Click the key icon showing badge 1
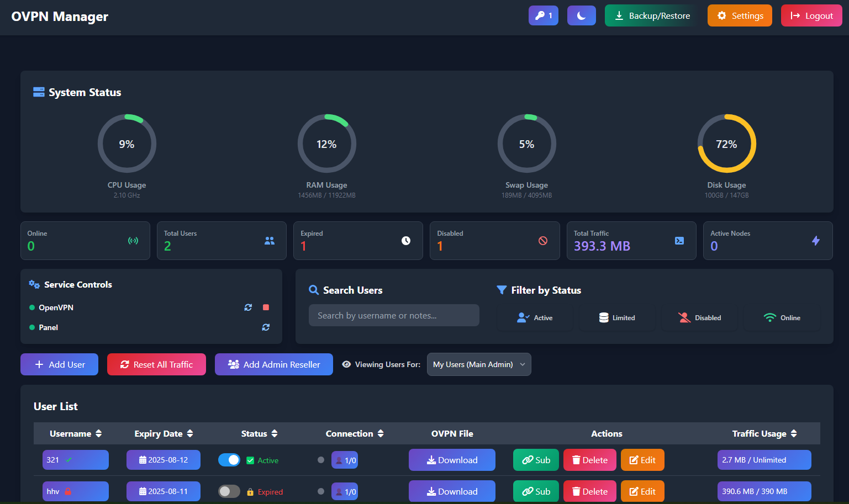This screenshot has height=504, width=849. click(x=543, y=15)
